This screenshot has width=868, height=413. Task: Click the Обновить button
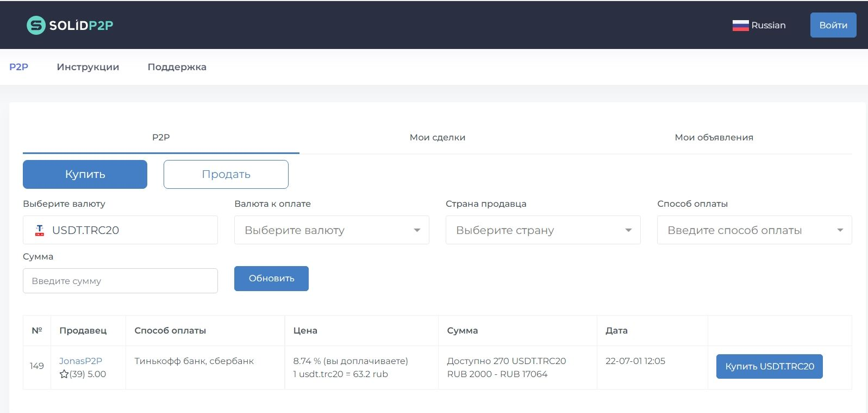click(271, 279)
